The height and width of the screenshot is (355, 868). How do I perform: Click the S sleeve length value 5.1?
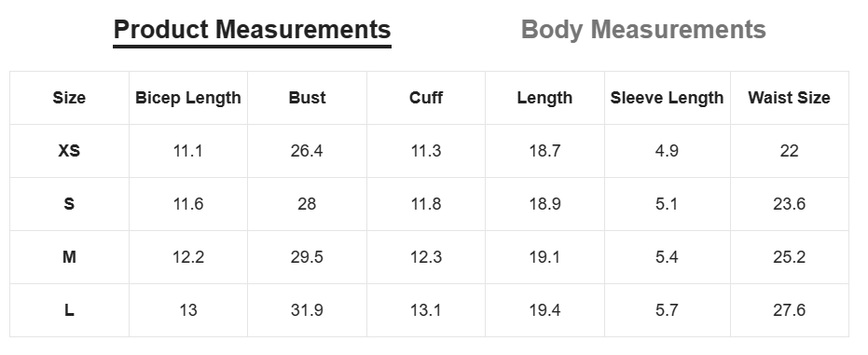tap(667, 204)
